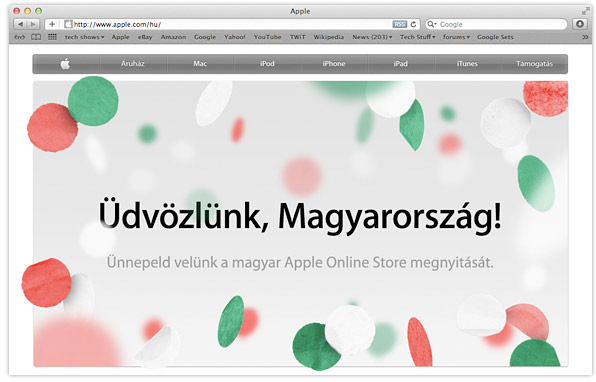Image resolution: width=596 pixels, height=382 pixels.
Task: Close the Safari window with red button
Action: pos(16,11)
